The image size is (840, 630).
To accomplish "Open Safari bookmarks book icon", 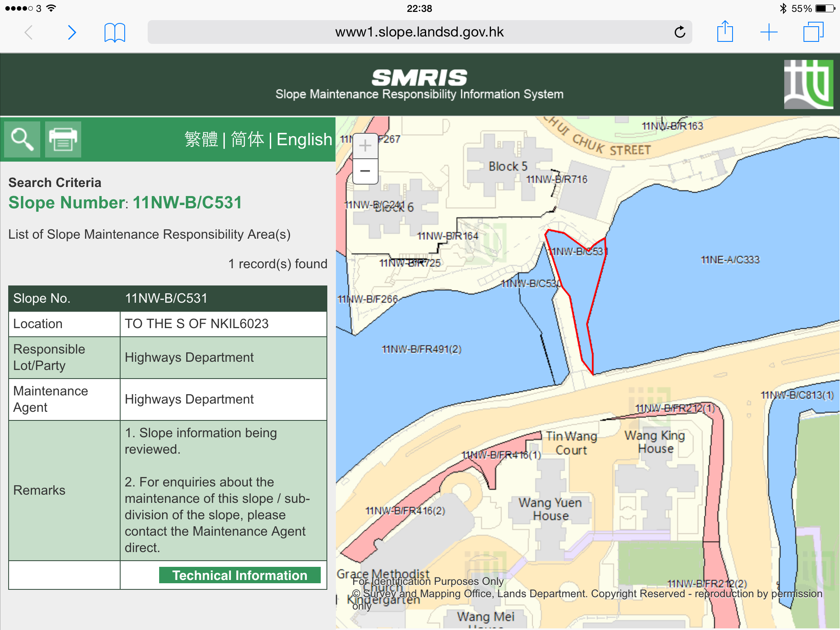I will 114,32.
